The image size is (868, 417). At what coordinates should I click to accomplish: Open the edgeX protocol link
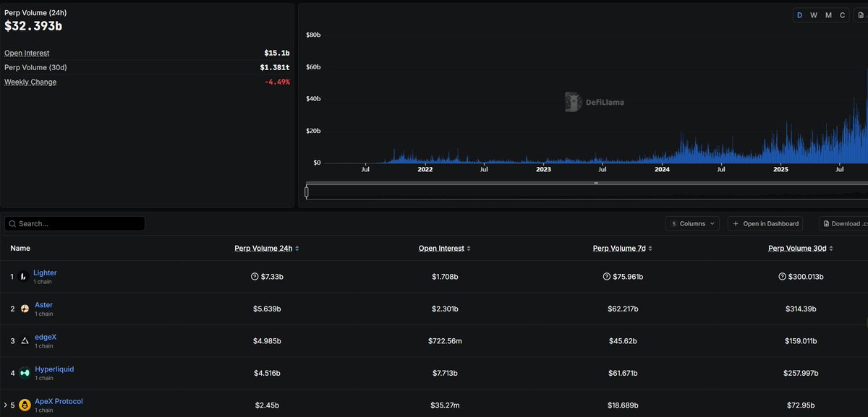[46, 338]
